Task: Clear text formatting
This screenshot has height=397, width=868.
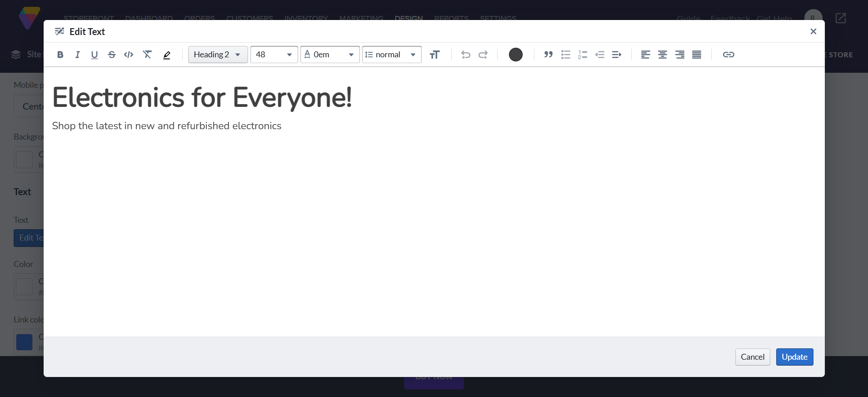Action: point(147,55)
